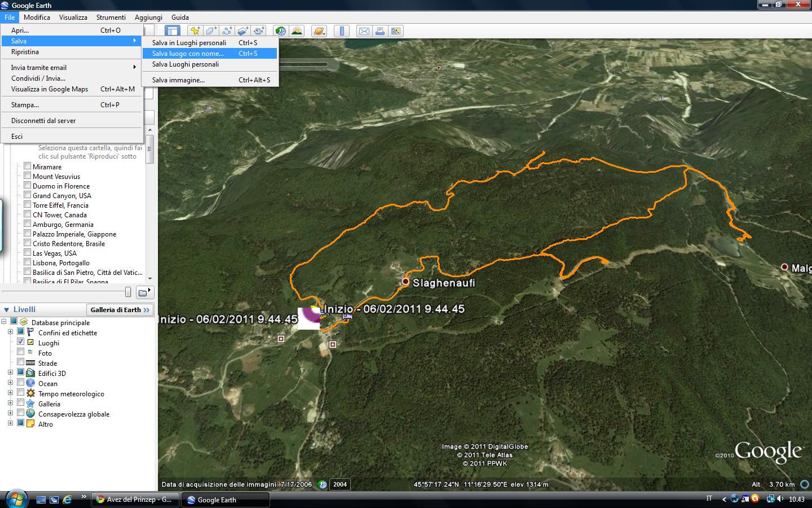Open the folder tour play dropdown button
The height and width of the screenshot is (508, 812).
point(146,292)
